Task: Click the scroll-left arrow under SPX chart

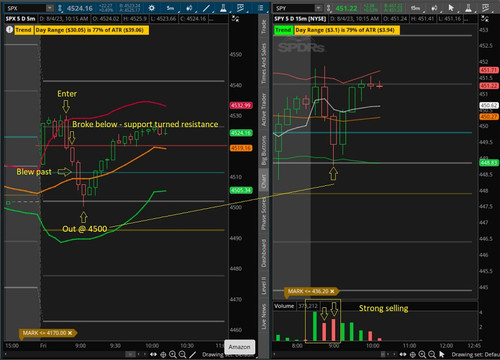Action: pos(139,354)
